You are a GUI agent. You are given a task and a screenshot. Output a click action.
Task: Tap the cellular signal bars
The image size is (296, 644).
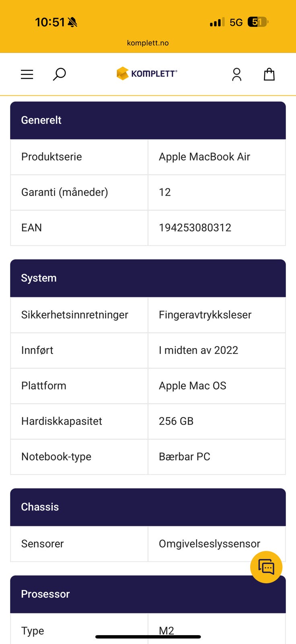click(x=217, y=22)
